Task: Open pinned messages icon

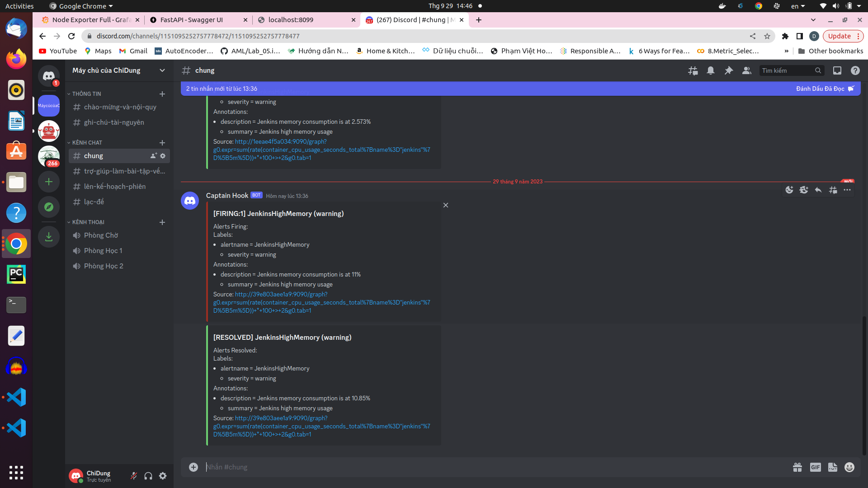Action: pos(729,70)
